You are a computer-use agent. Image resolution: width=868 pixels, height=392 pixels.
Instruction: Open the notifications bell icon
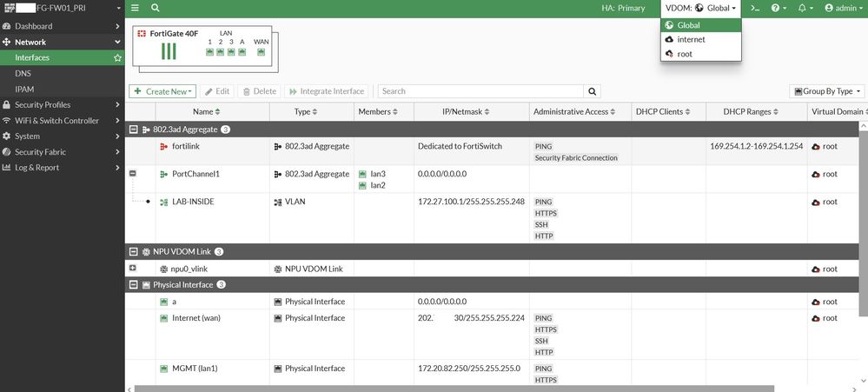[805, 8]
